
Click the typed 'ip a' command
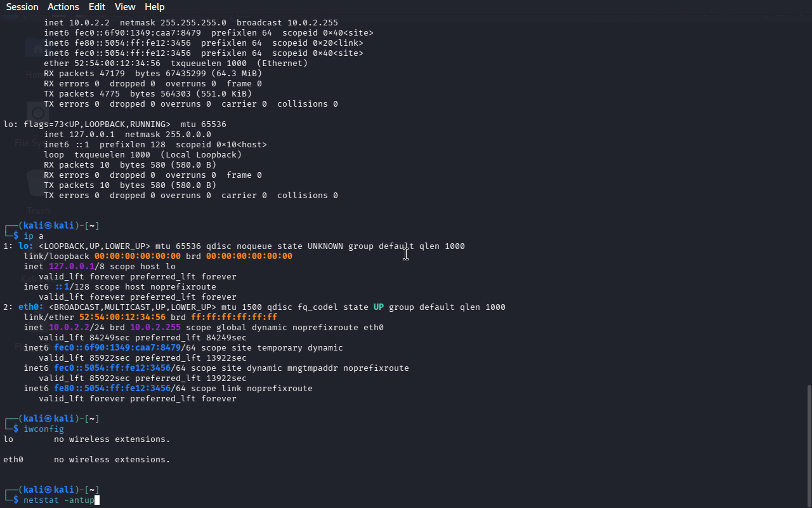(34, 236)
